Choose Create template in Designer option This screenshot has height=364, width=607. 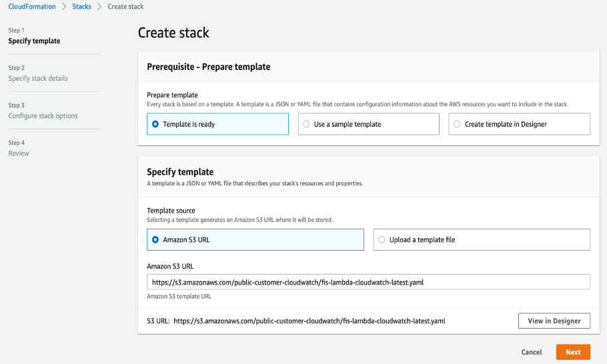pyautogui.click(x=519, y=124)
